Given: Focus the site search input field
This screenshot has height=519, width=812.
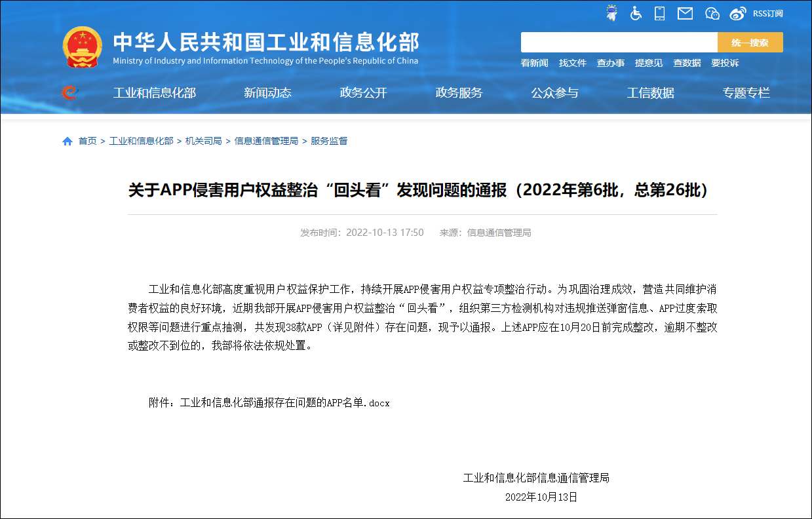Looking at the screenshot, I should point(619,43).
